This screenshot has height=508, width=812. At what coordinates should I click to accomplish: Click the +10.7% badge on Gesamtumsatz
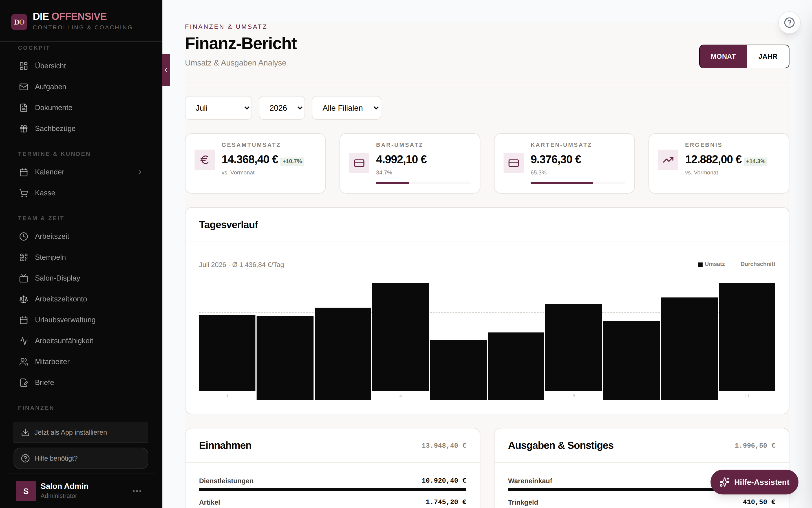click(292, 161)
